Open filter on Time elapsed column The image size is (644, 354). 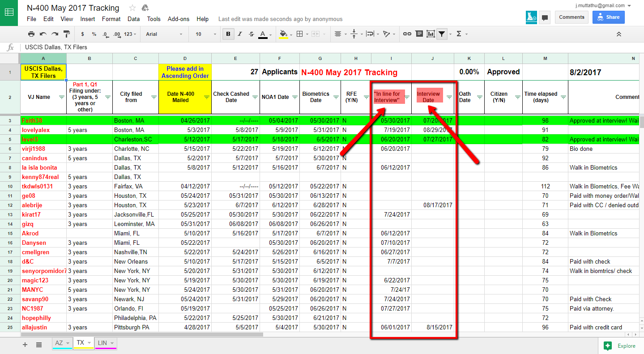563,97
